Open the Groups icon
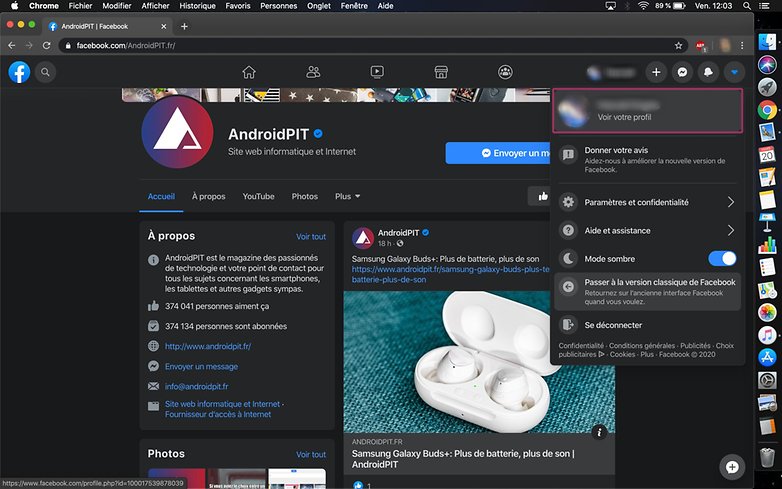The image size is (782, 489). point(505,72)
